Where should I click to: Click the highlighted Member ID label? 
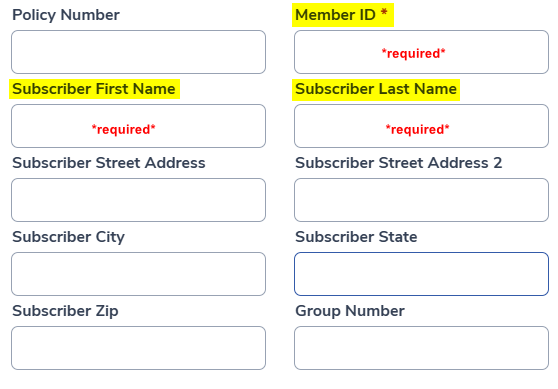coord(335,15)
